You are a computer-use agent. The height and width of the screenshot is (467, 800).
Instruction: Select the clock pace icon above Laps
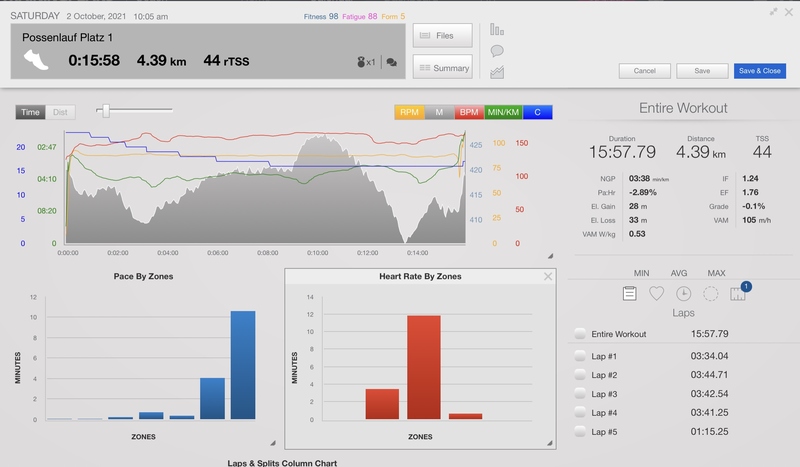pyautogui.click(x=683, y=293)
